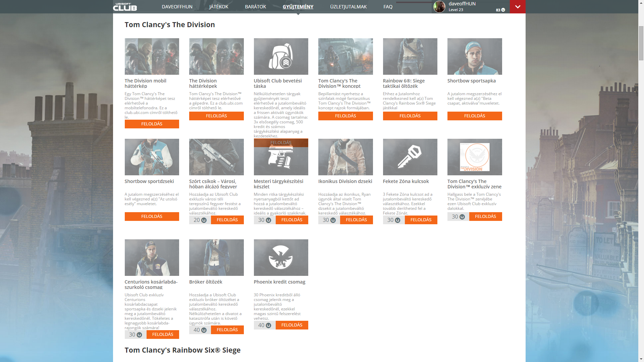Click the Phoenix kredit csomag title
This screenshot has height=362, width=644.
279,282
